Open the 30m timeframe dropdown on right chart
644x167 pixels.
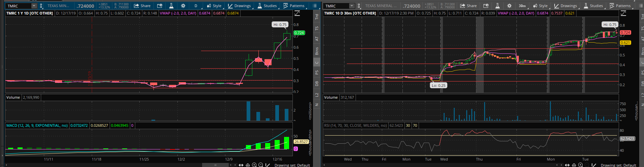522,6
